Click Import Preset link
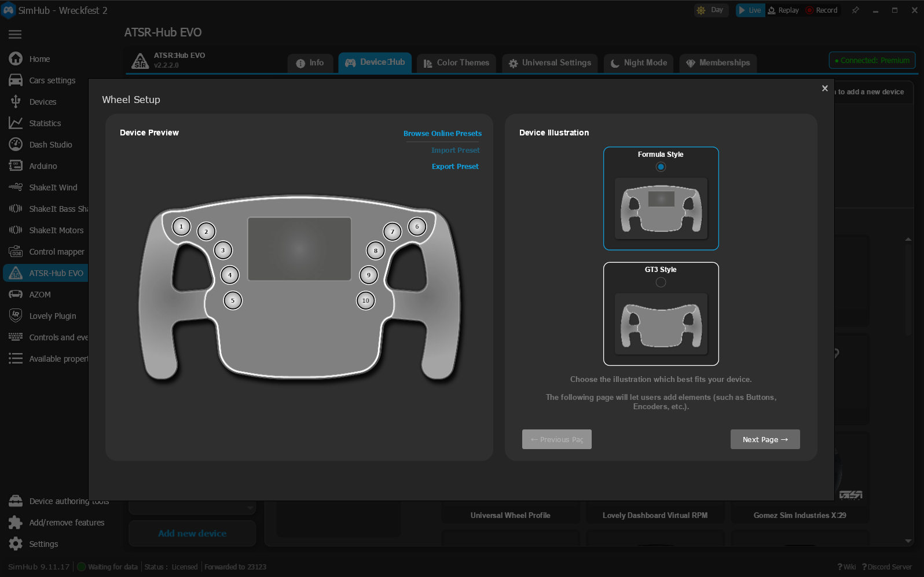The width and height of the screenshot is (924, 577). (x=456, y=150)
